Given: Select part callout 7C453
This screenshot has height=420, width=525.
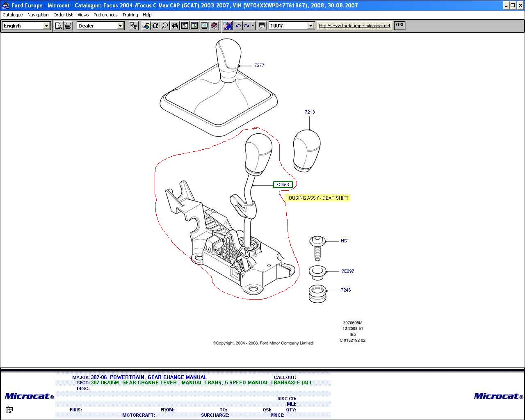Looking at the screenshot, I should click(283, 185).
